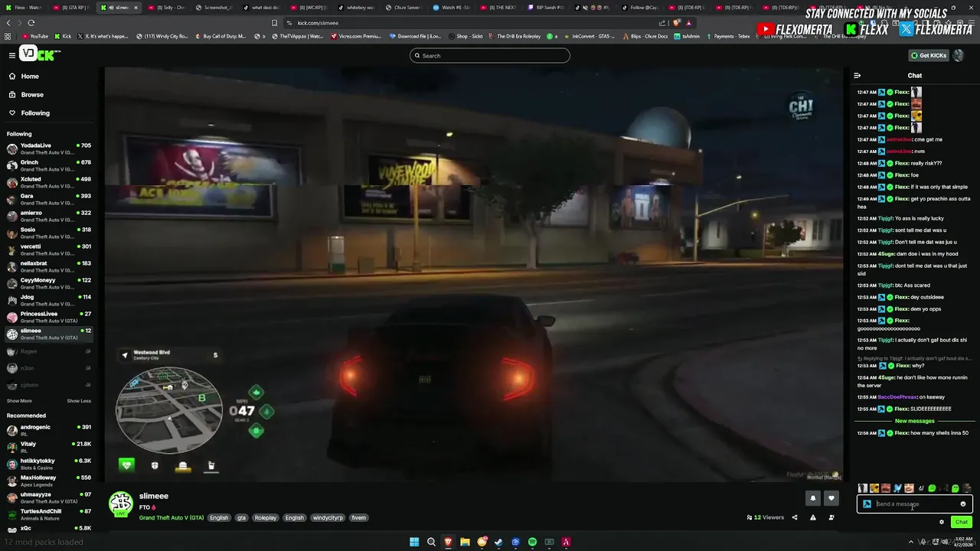Select first emote in quick emote bar

pos(863,488)
